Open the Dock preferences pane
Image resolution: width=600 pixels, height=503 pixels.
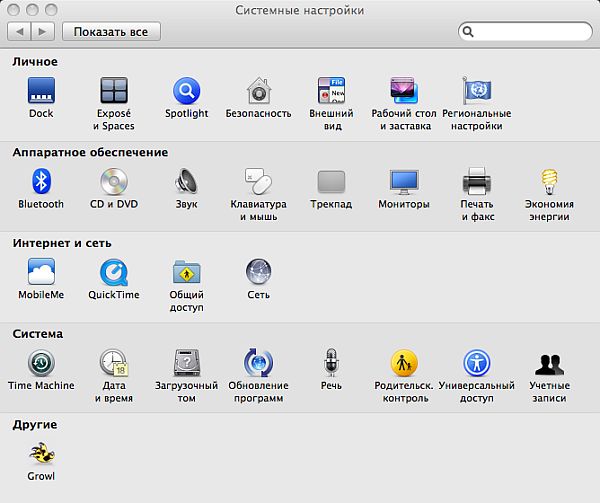click(x=41, y=91)
